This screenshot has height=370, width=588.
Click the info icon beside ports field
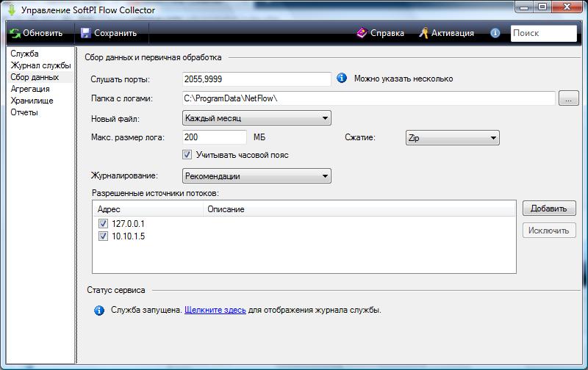click(342, 78)
